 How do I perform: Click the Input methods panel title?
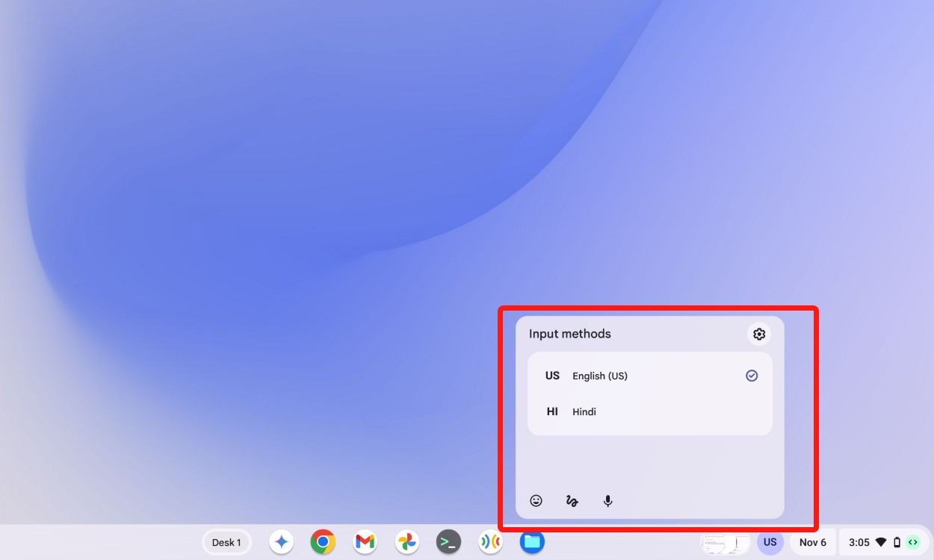click(569, 334)
